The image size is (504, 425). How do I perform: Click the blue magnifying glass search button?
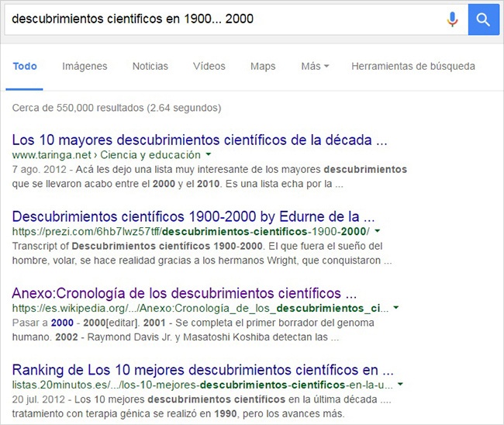click(483, 19)
